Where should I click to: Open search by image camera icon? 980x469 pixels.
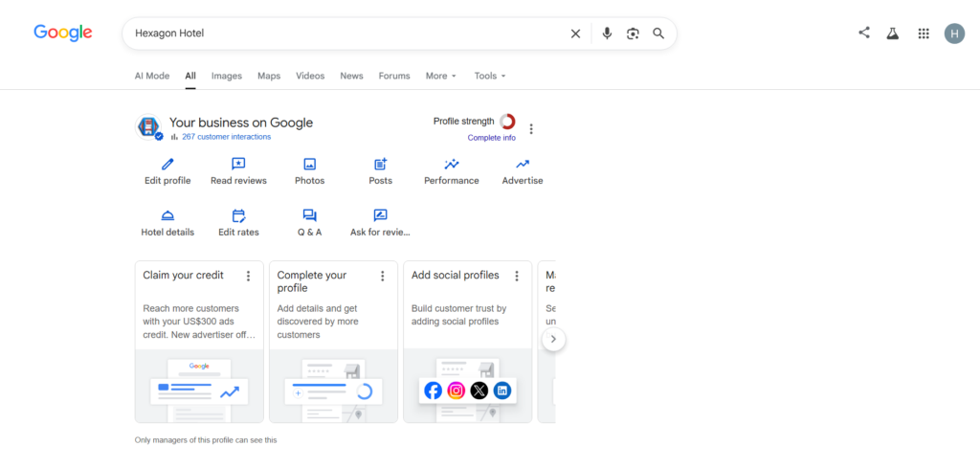[x=633, y=33]
